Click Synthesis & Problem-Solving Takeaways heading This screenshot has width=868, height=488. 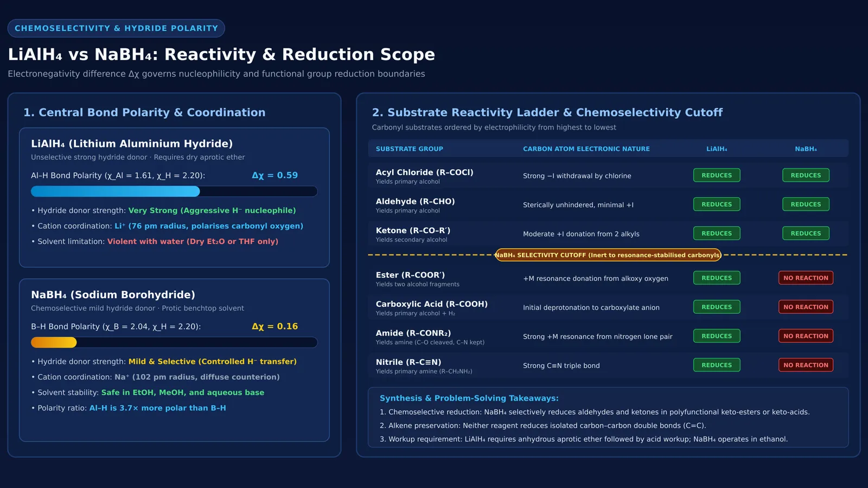click(469, 398)
